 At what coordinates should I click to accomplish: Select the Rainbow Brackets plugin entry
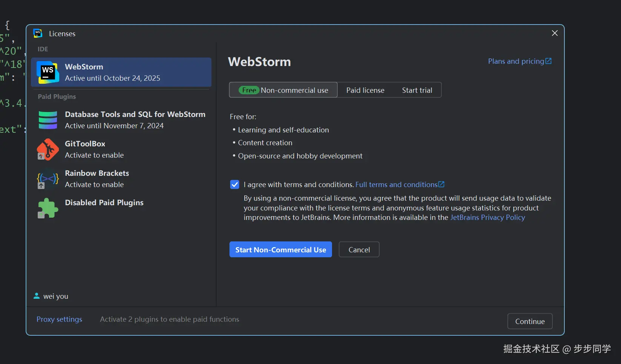121,179
